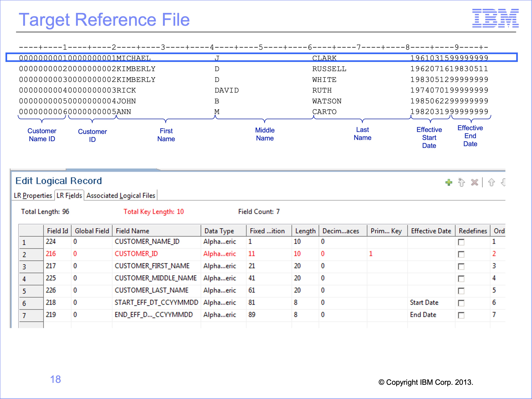Select row header number 6

pyautogui.click(x=31, y=304)
